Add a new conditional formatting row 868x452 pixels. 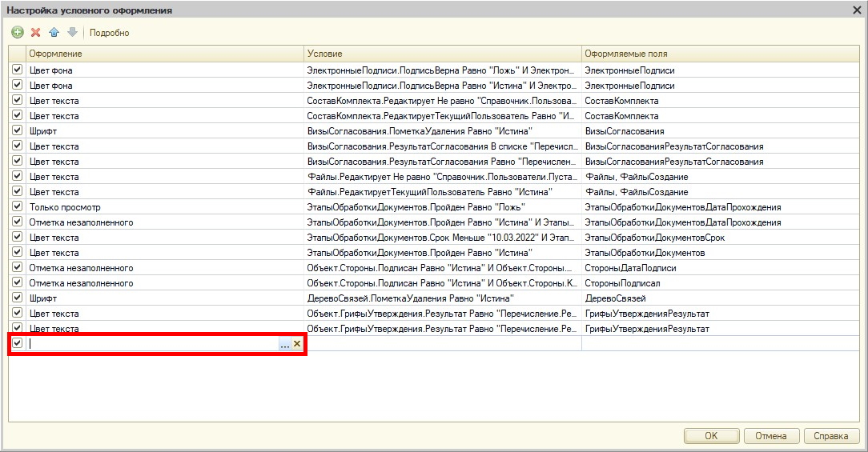[18, 33]
